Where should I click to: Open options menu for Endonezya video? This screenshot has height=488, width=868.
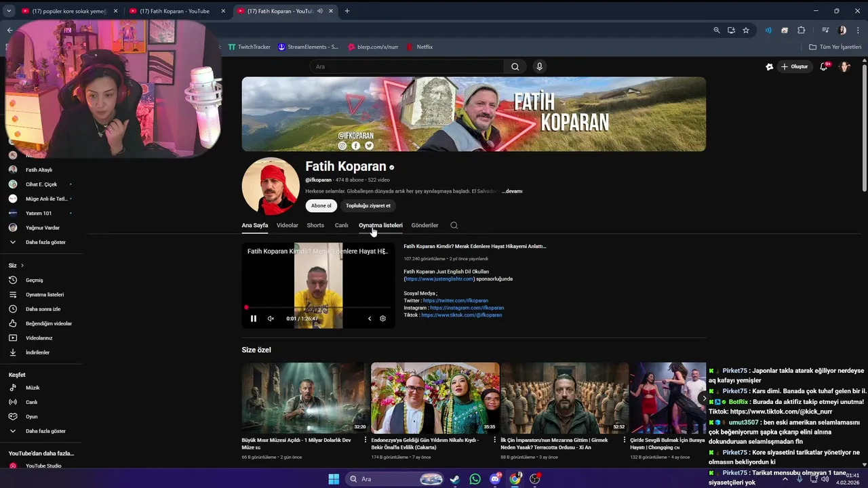[495, 440]
